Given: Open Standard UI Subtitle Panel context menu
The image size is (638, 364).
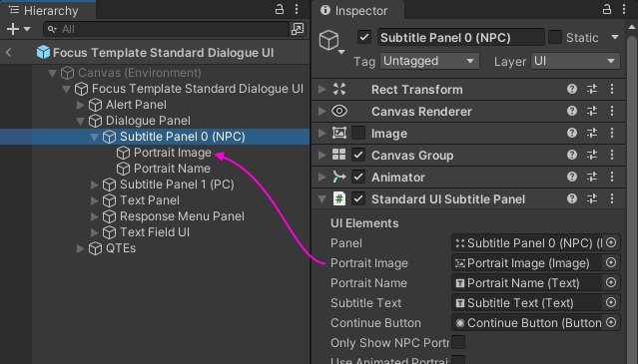Looking at the screenshot, I should click(612, 198).
